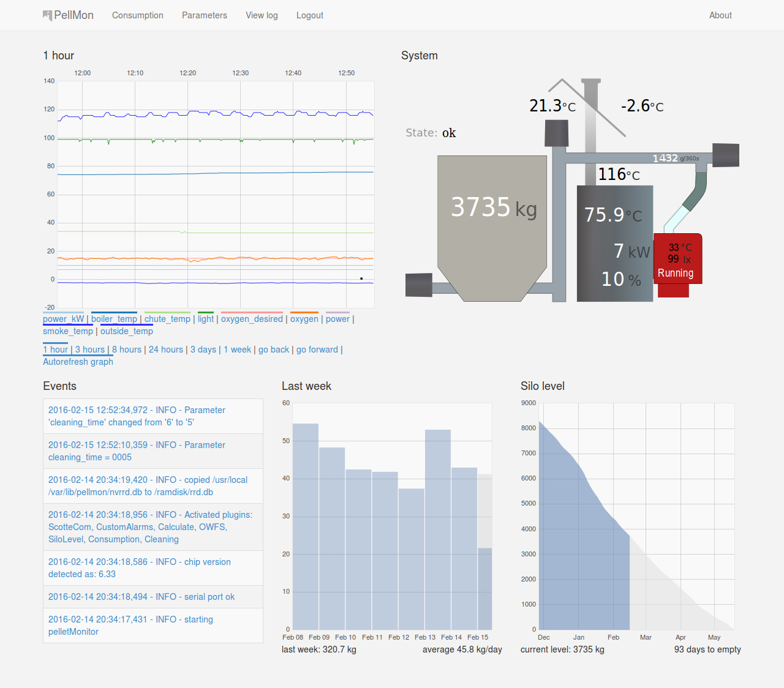The width and height of the screenshot is (784, 688).
Task: Toggle the smoke_temp graph series
Action: 68,331
